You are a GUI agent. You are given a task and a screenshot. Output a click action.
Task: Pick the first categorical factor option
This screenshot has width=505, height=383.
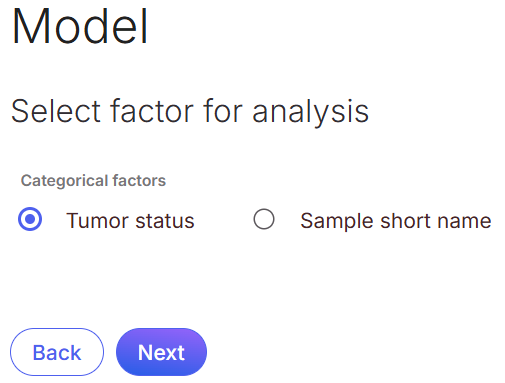click(30, 219)
